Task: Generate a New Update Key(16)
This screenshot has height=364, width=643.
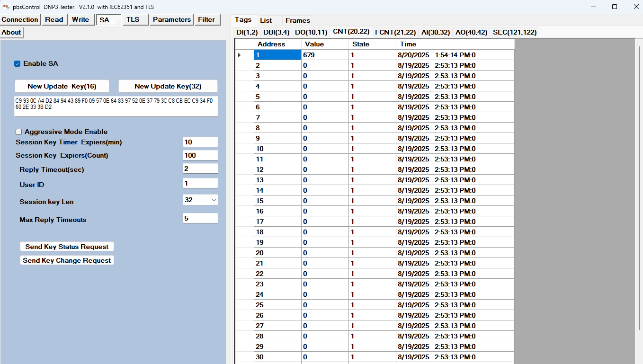Action: click(62, 86)
